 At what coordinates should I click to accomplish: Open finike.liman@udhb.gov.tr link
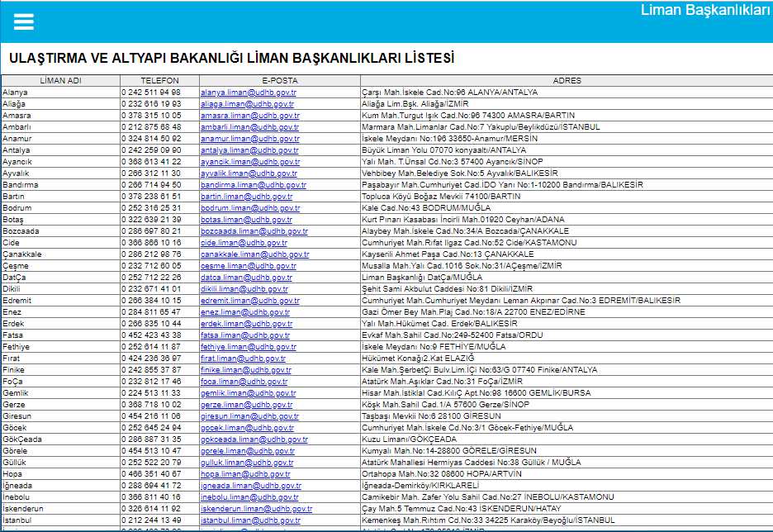point(246,370)
